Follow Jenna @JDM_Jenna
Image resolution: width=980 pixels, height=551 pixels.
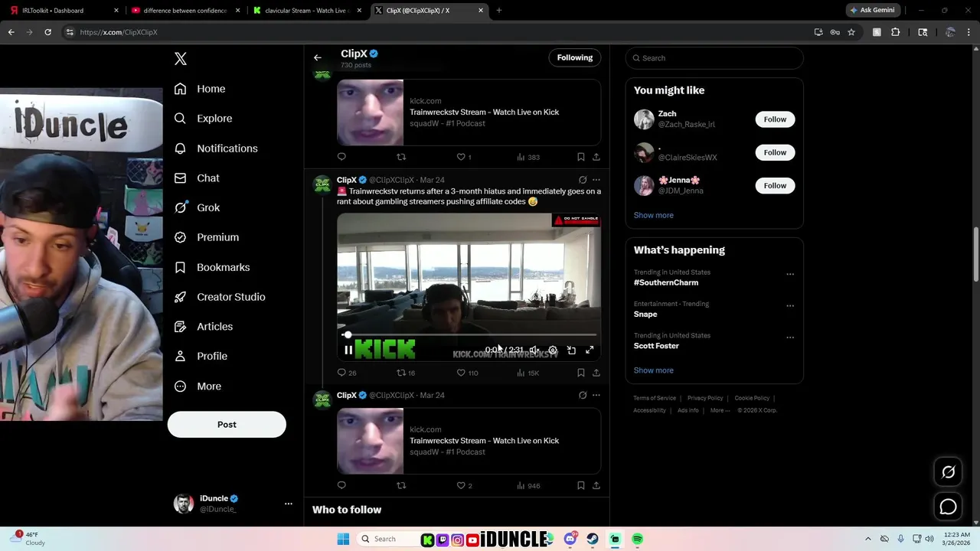click(775, 185)
